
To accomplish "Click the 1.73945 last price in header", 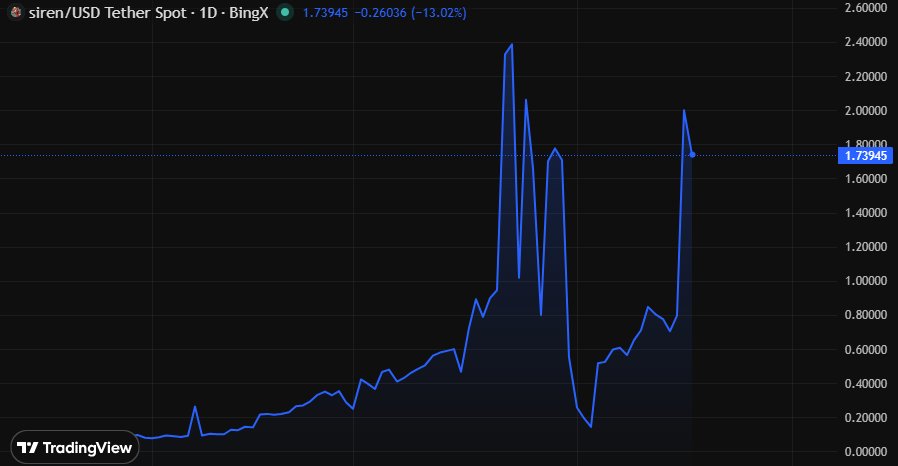I will [325, 13].
